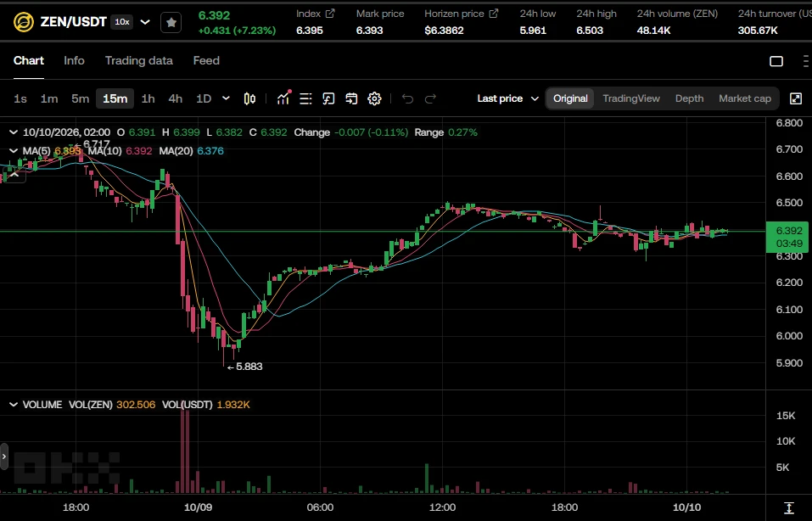Open the Horizen price external link icon
Viewport: 812px width, 521px height.
[494, 14]
